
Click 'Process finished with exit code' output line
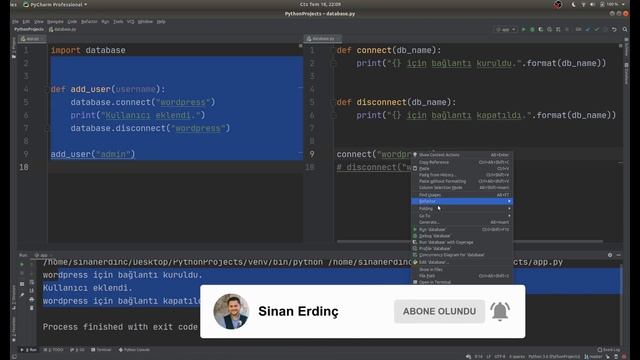point(120,327)
